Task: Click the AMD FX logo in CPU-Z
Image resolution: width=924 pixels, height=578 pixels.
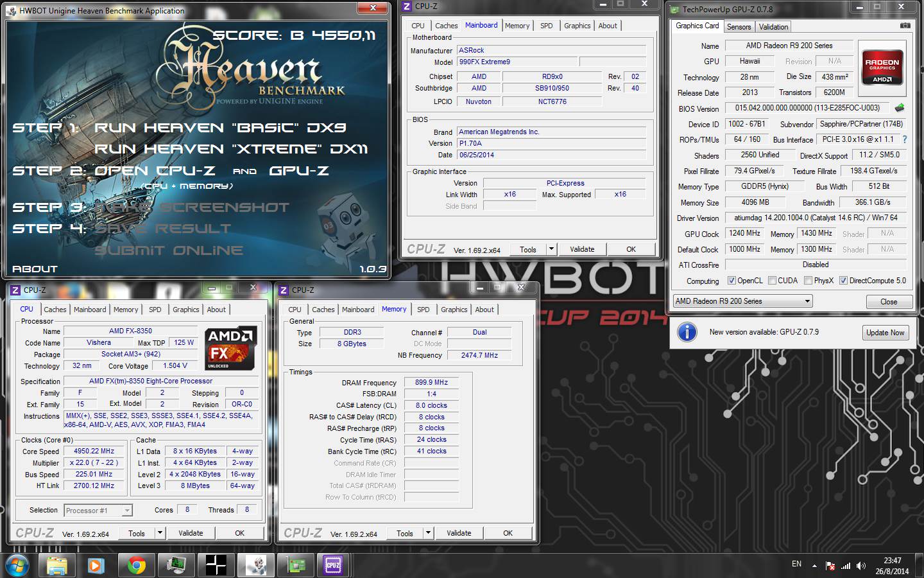Action: [231, 348]
